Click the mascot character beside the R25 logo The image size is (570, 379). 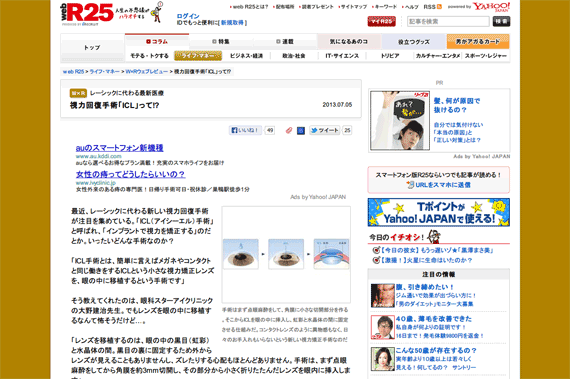pyautogui.click(x=158, y=12)
